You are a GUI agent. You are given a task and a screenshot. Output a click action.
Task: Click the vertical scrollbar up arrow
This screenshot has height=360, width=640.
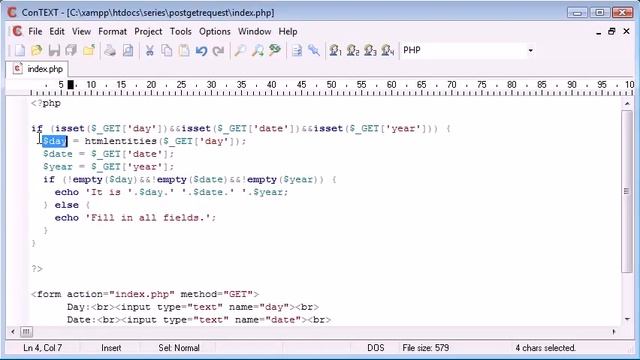tap(627, 104)
